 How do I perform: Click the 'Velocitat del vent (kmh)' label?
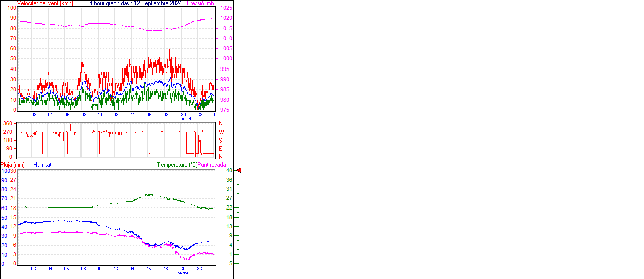click(45, 3)
